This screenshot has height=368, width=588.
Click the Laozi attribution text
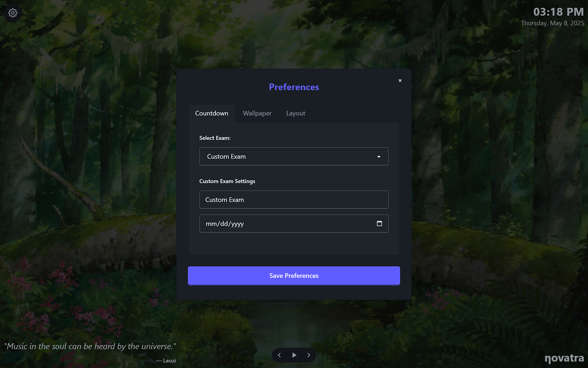(166, 361)
